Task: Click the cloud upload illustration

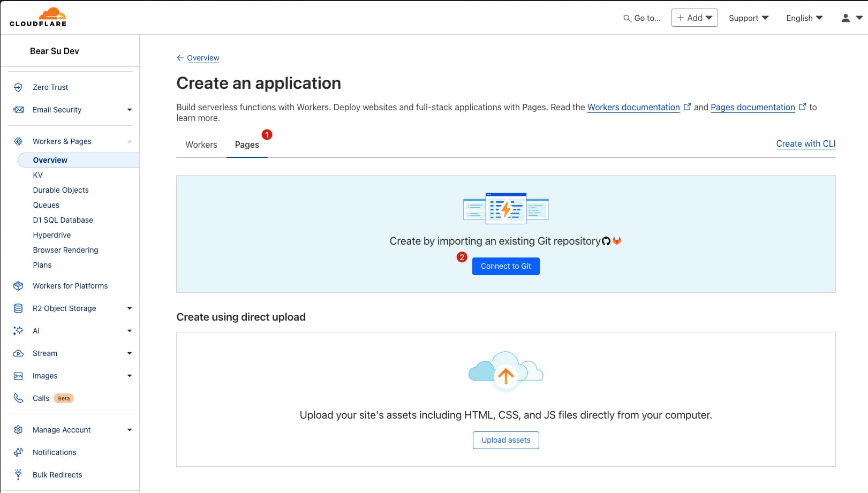Action: [506, 371]
